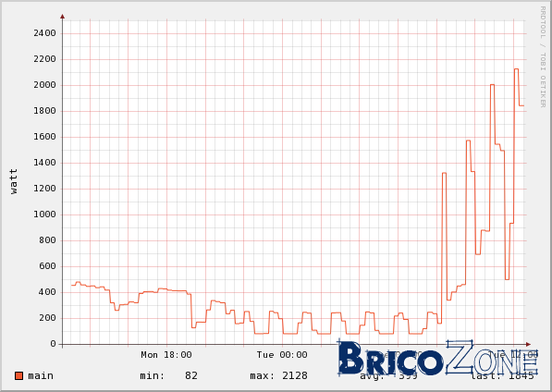Click the 'Mon 18:00' time label

click(166, 355)
